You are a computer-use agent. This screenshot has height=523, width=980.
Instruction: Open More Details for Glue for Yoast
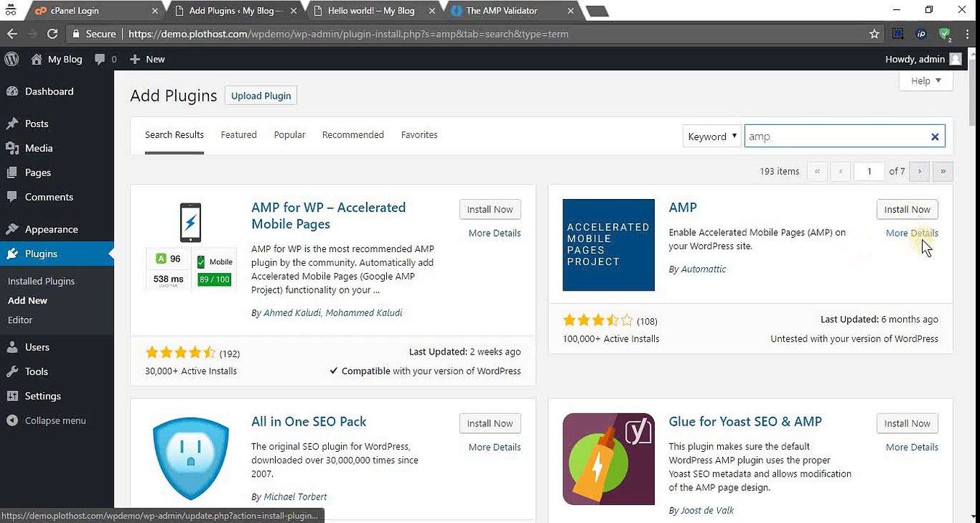point(912,447)
